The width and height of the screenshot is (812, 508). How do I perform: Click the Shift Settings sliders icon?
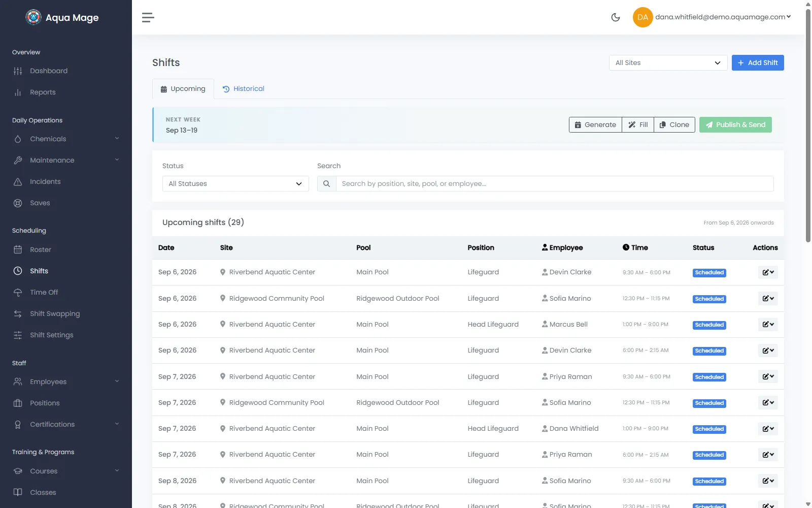click(18, 335)
